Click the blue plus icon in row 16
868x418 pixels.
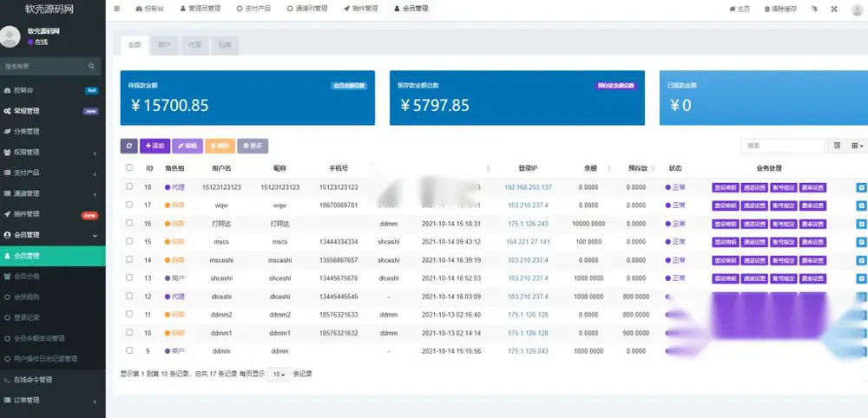[x=861, y=224]
